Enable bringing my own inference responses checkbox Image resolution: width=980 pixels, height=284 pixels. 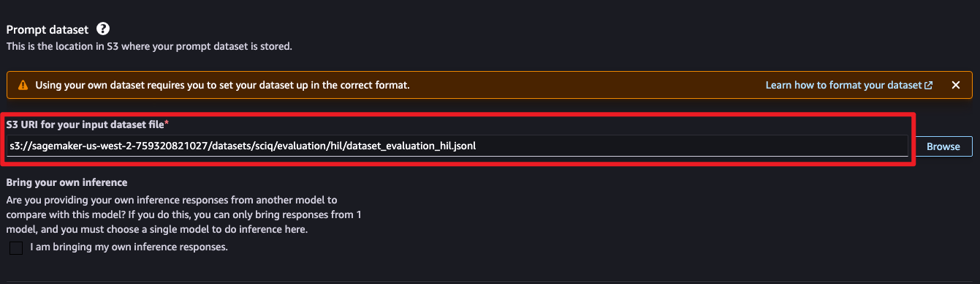pos(16,248)
